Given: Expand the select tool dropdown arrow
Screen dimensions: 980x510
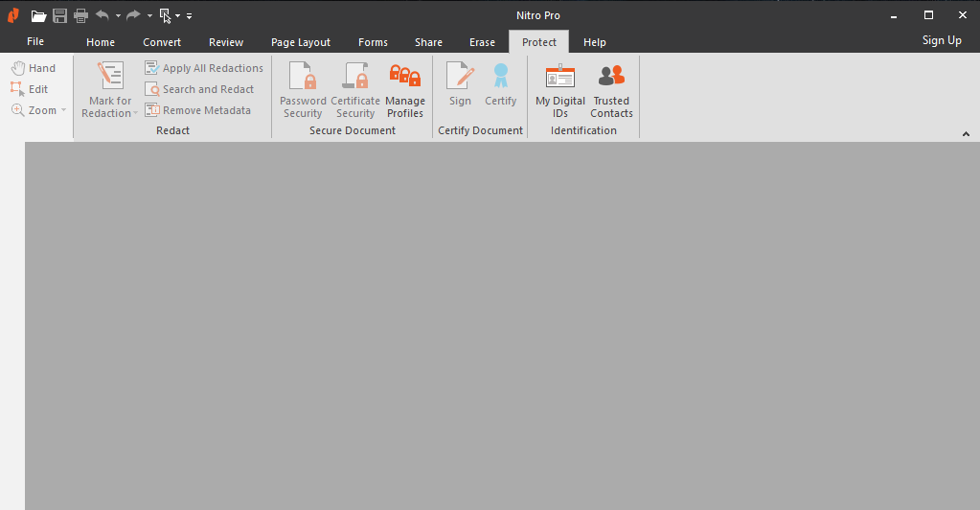Looking at the screenshot, I should 177,15.
